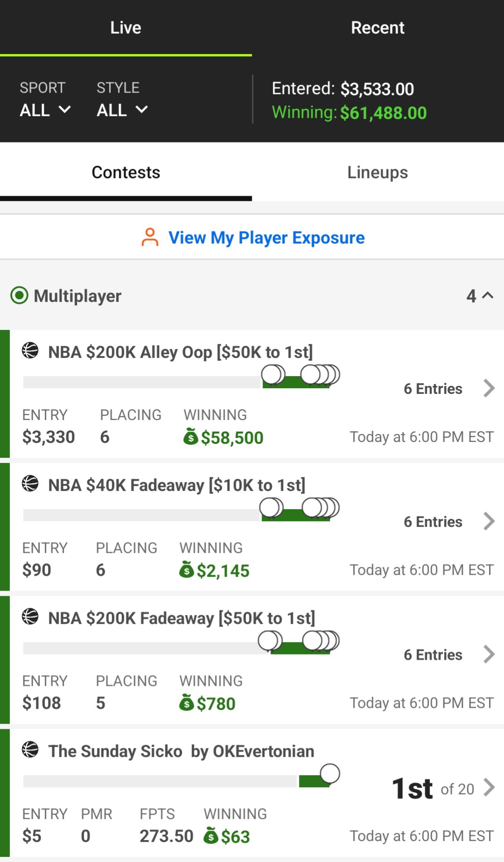Click the basketball icon beside The Sunday Sicko
The height and width of the screenshot is (862, 504).
[30, 750]
